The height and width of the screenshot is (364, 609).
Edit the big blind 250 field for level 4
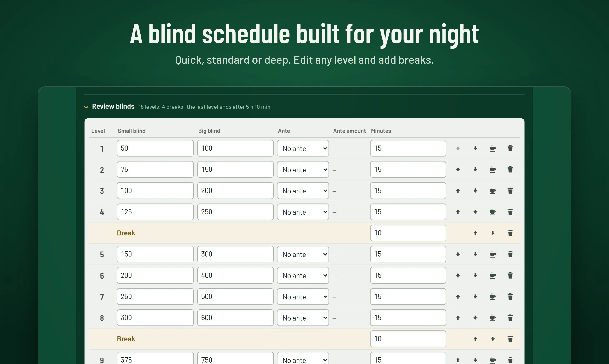(x=235, y=212)
